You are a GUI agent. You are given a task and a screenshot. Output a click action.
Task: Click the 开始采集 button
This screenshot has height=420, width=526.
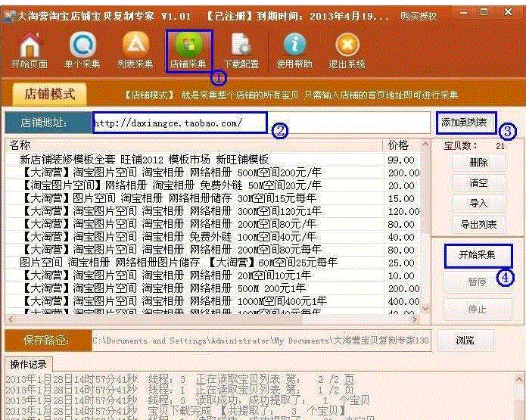coord(478,256)
